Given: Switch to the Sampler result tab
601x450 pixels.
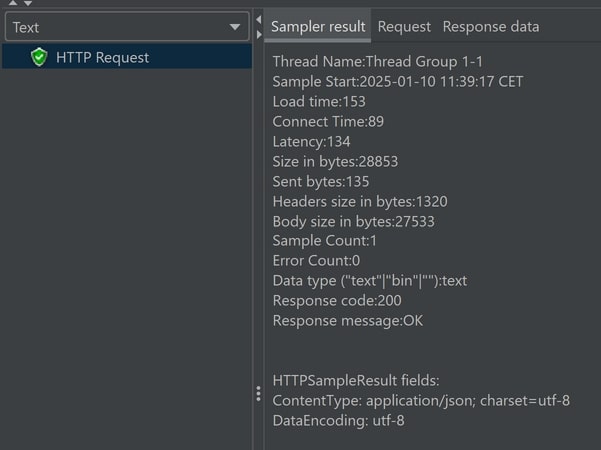Looking at the screenshot, I should pyautogui.click(x=318, y=26).
